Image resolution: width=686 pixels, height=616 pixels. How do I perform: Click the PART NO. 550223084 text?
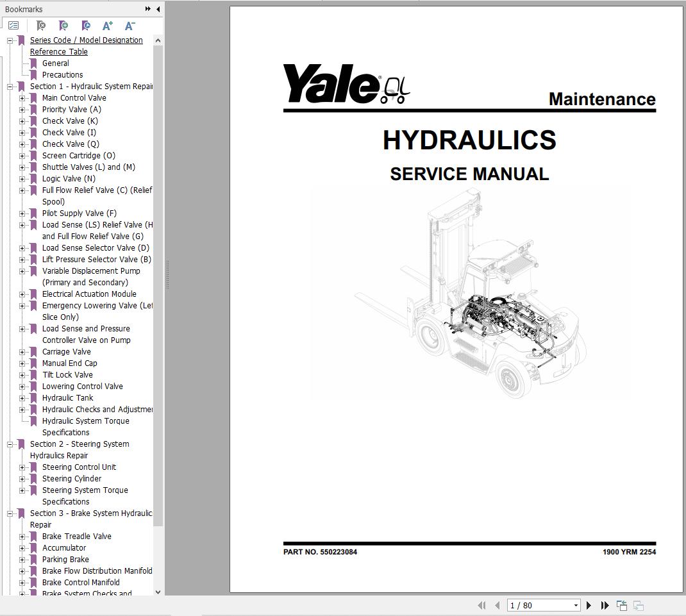pos(321,552)
